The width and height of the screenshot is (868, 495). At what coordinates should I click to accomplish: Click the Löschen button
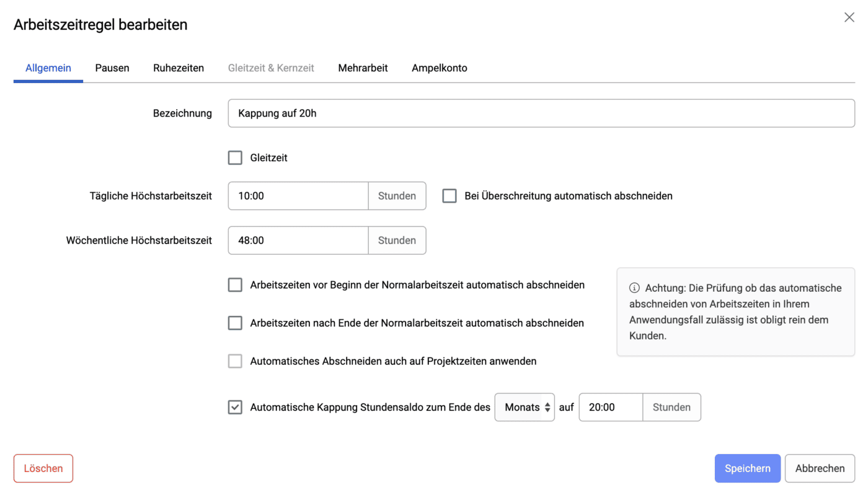[x=43, y=468]
